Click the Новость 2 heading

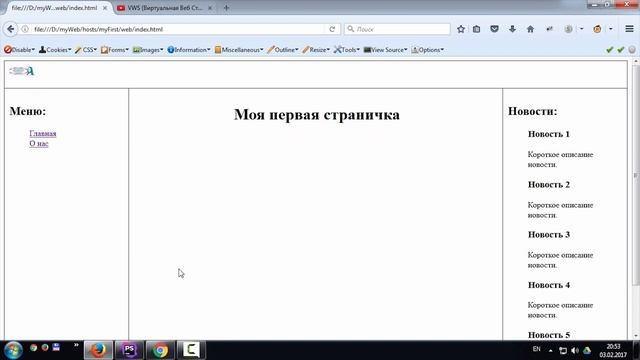coord(549,184)
